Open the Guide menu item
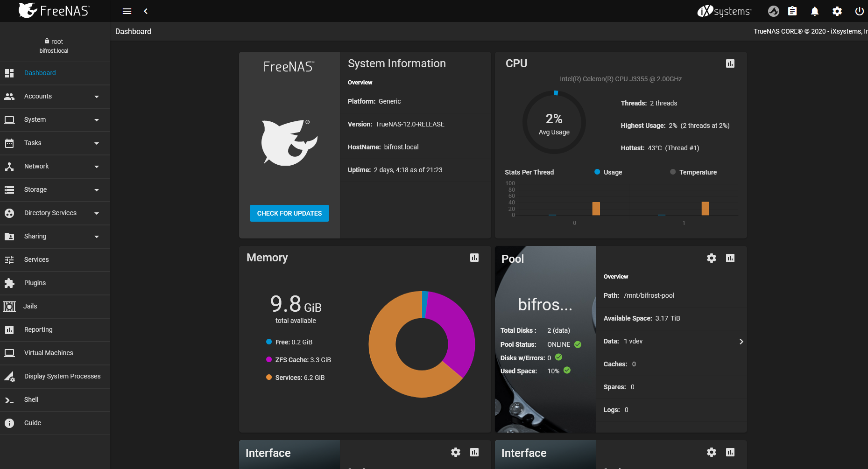Screen dimensions: 868x469 [55, 423]
